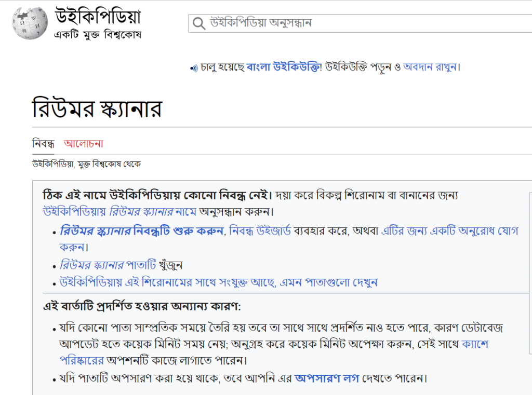Open বাংলা উইকিউক্তি banner link
Screen dimensions: 532x395
[283, 67]
